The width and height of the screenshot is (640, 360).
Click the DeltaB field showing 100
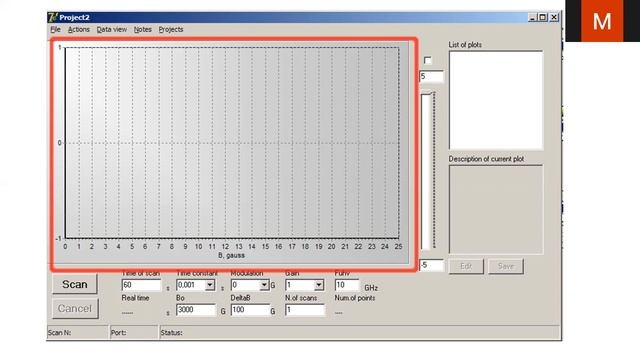(x=250, y=310)
